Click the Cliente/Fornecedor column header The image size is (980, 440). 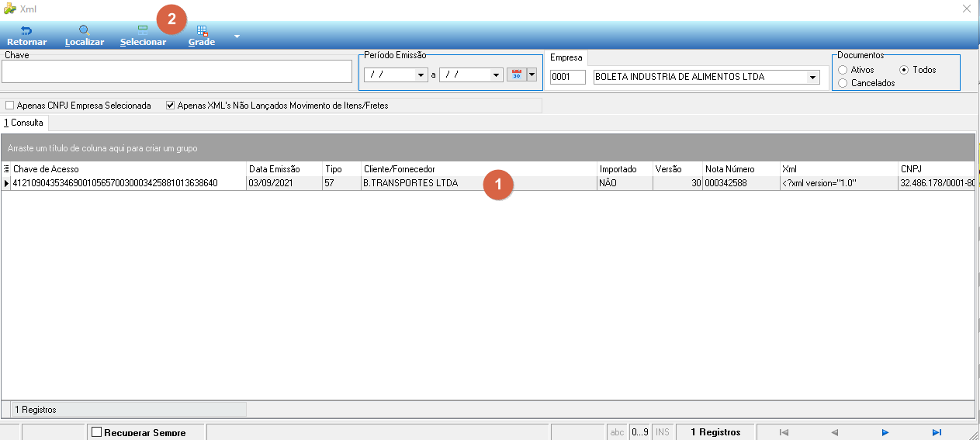click(479, 168)
